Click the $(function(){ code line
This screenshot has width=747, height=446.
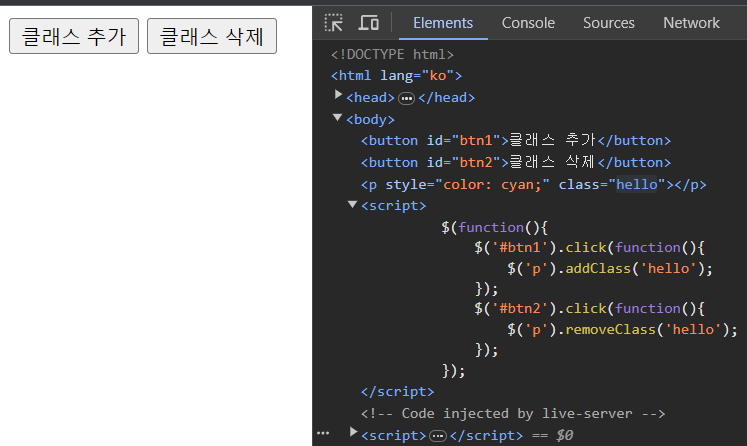coord(495,227)
